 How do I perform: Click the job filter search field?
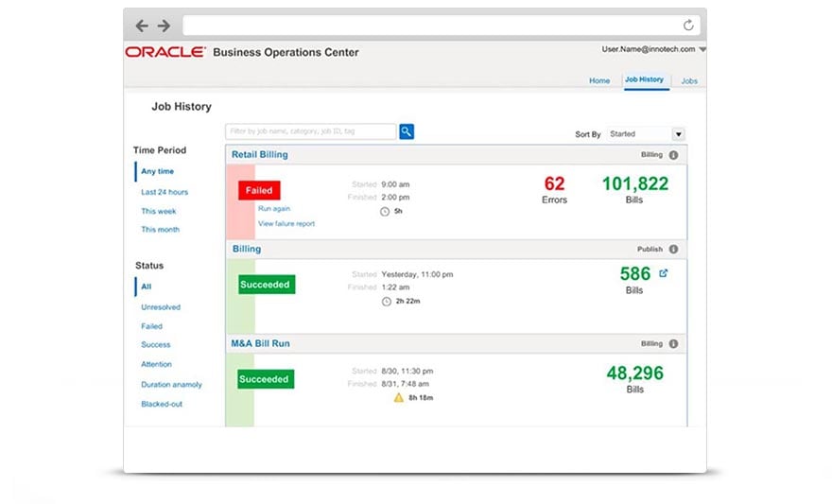(311, 131)
